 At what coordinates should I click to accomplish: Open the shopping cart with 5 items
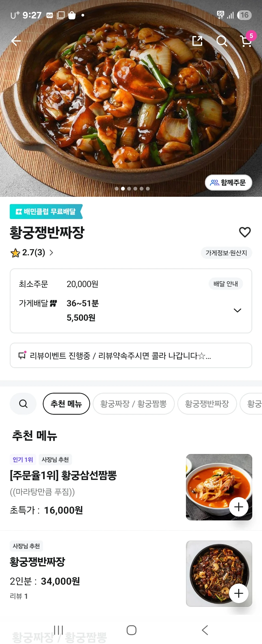tap(246, 41)
